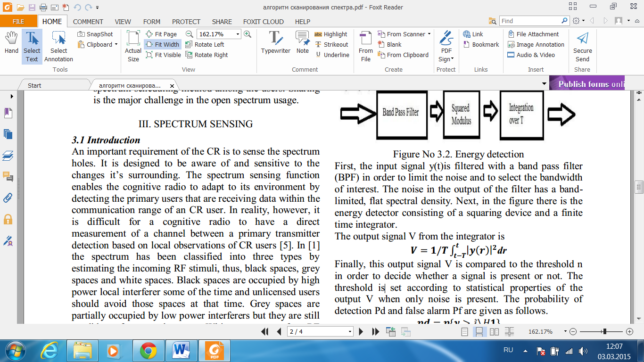The width and height of the screenshot is (644, 362).
Task: Toggle Fit Width view mode
Action: point(163,44)
